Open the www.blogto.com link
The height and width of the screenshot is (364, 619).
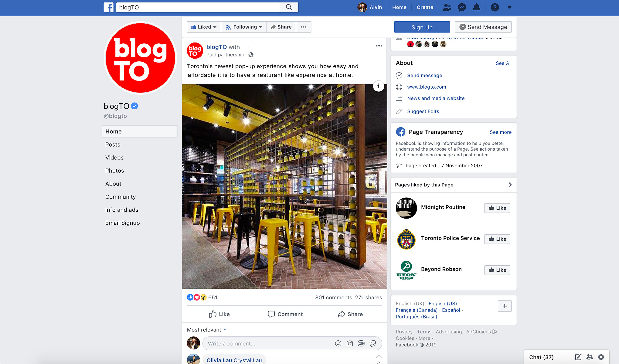(x=427, y=87)
